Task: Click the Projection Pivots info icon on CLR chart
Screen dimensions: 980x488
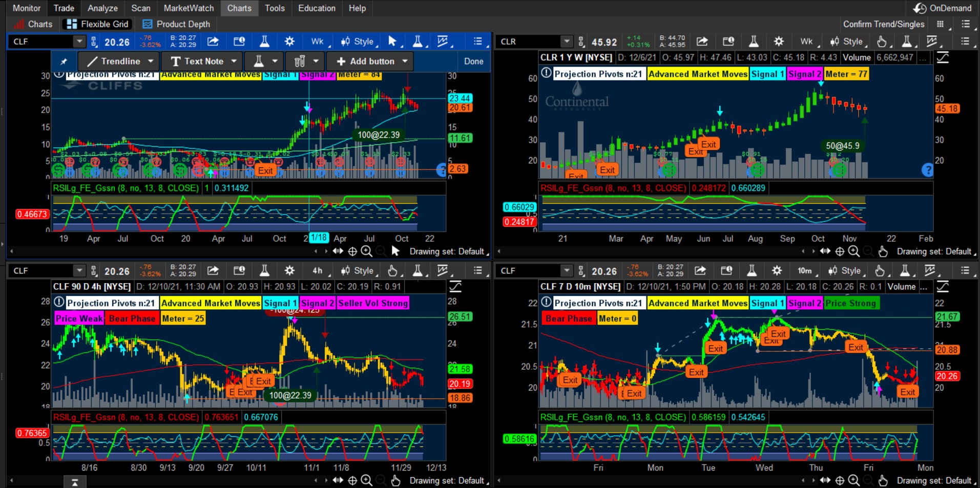Action: coord(546,73)
